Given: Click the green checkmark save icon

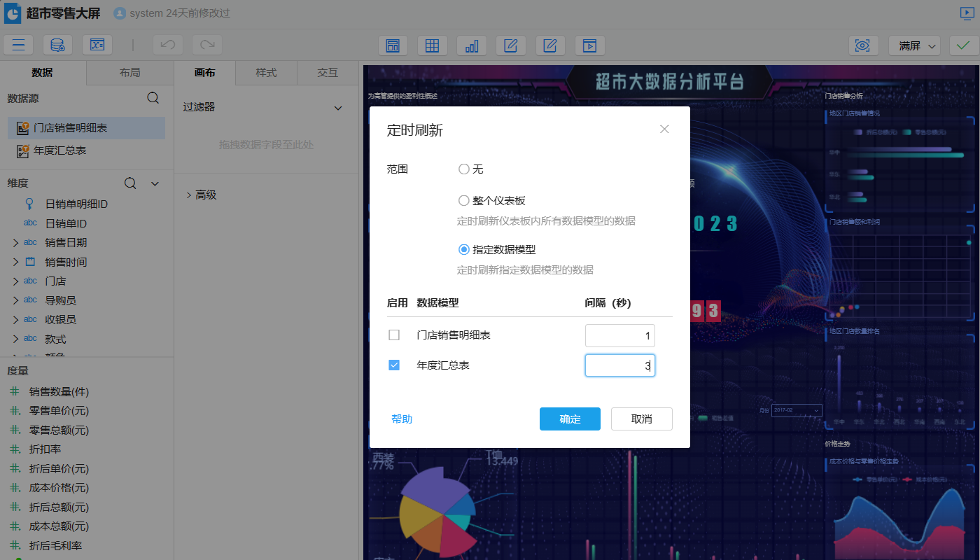Looking at the screenshot, I should pyautogui.click(x=963, y=45).
